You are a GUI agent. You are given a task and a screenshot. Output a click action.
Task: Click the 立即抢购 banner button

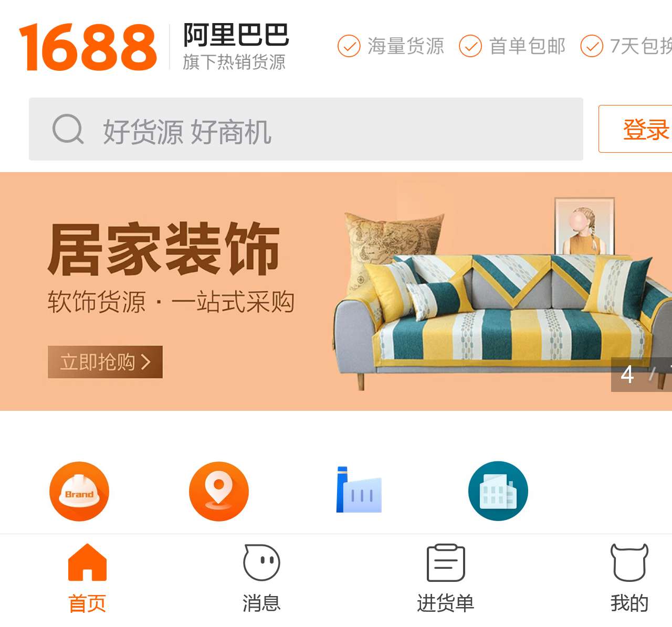105,362
